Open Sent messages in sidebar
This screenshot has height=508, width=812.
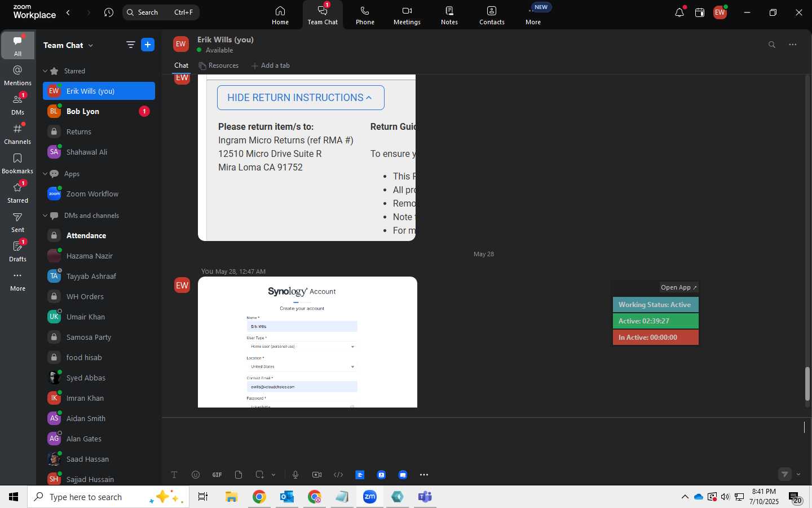pyautogui.click(x=18, y=222)
